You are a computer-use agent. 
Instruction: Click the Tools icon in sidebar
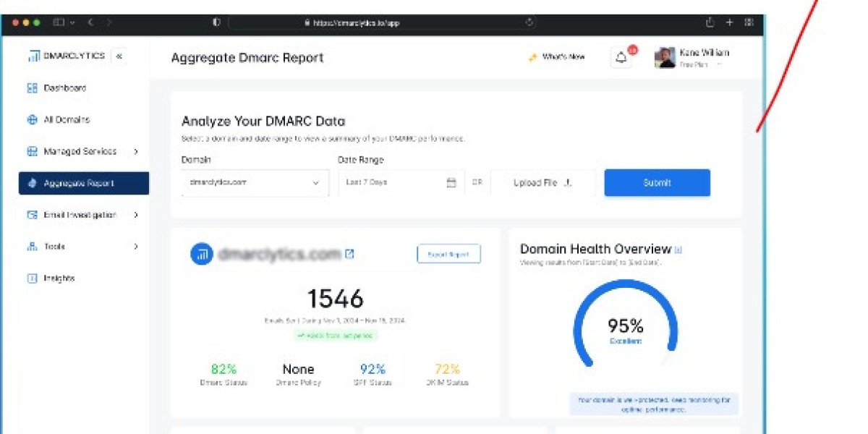[32, 247]
